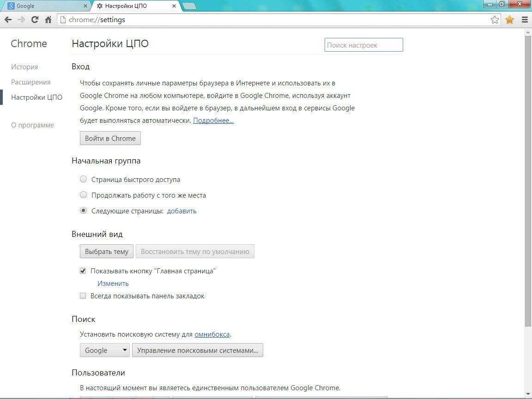Select Продолжать работу с того же места
This screenshot has height=399, width=532.
click(83, 195)
